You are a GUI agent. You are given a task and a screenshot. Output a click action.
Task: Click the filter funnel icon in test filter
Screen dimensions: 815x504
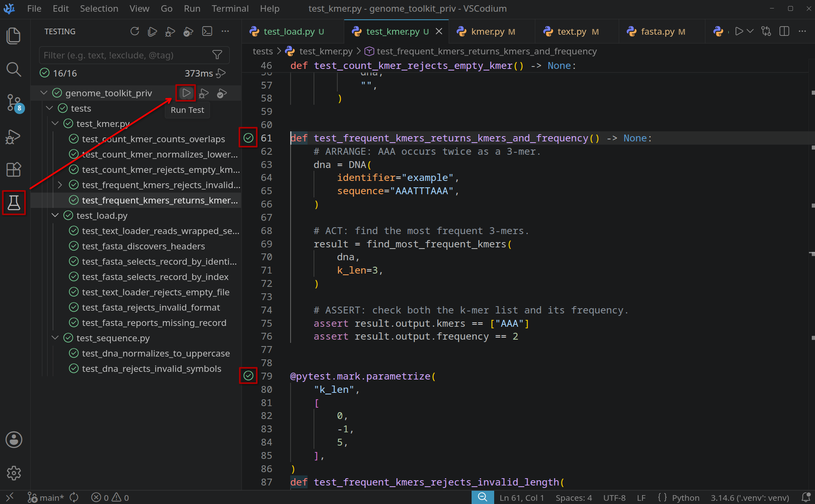pos(217,55)
